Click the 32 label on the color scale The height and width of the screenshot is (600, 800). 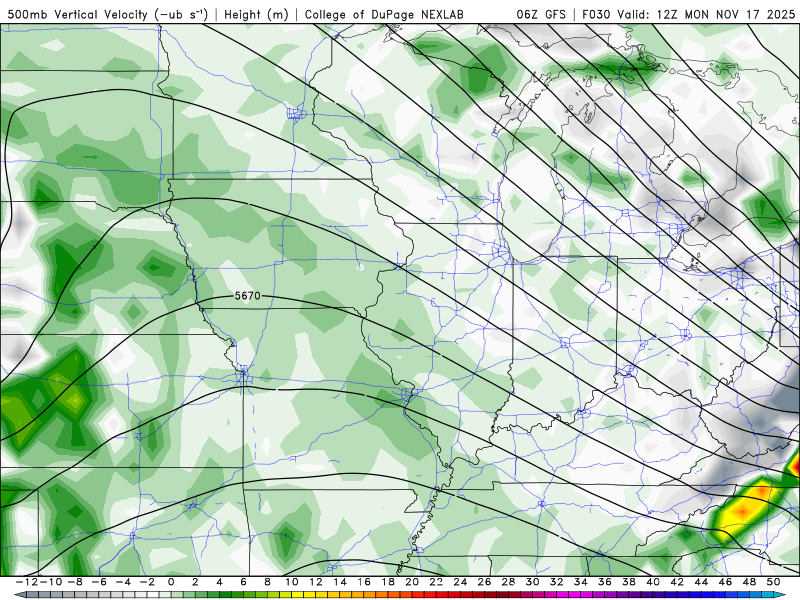click(557, 582)
